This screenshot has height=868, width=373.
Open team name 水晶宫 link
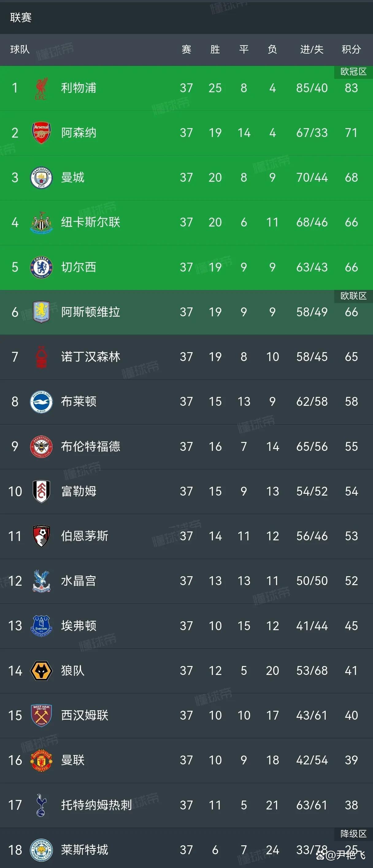click(79, 581)
